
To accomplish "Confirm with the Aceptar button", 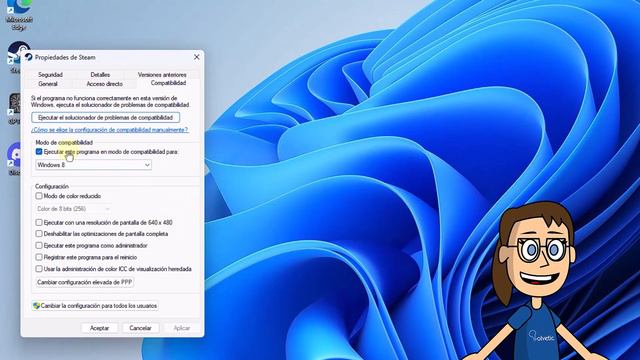I will tap(99, 328).
